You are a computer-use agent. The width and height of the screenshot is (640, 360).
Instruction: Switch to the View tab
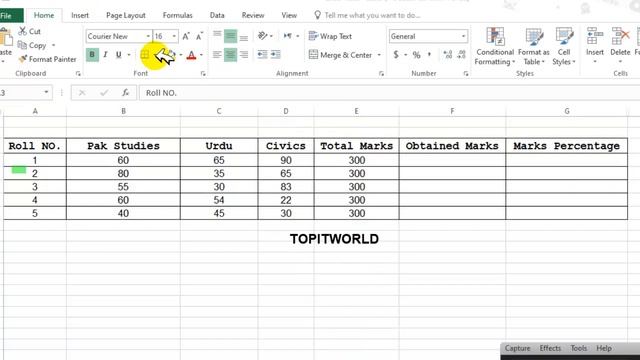(289, 16)
